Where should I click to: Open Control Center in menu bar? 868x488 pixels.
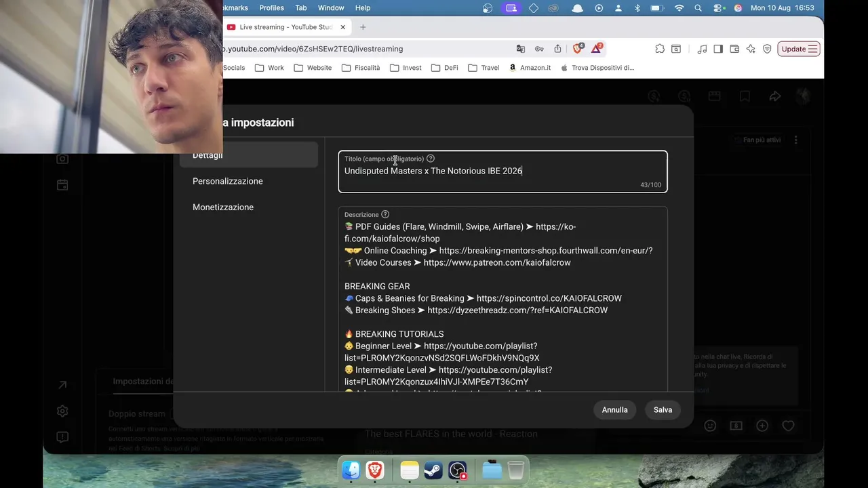coord(718,8)
